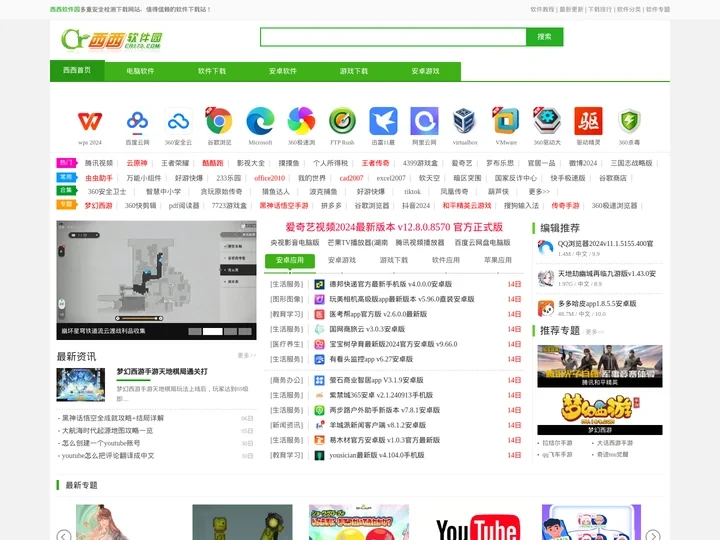
Task: Select the 西西首页 nav tab
Action: click(77, 70)
